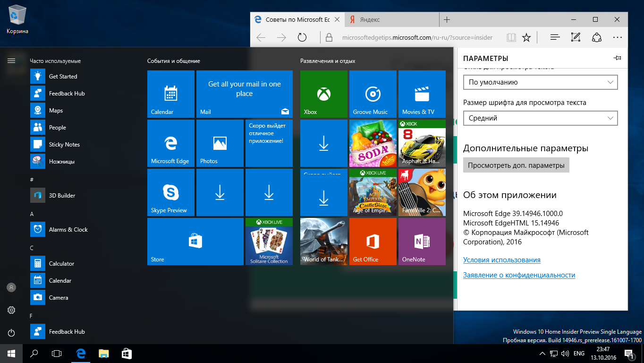Open Microsoft Solitaire Collection tile
644x363 pixels.
click(269, 242)
